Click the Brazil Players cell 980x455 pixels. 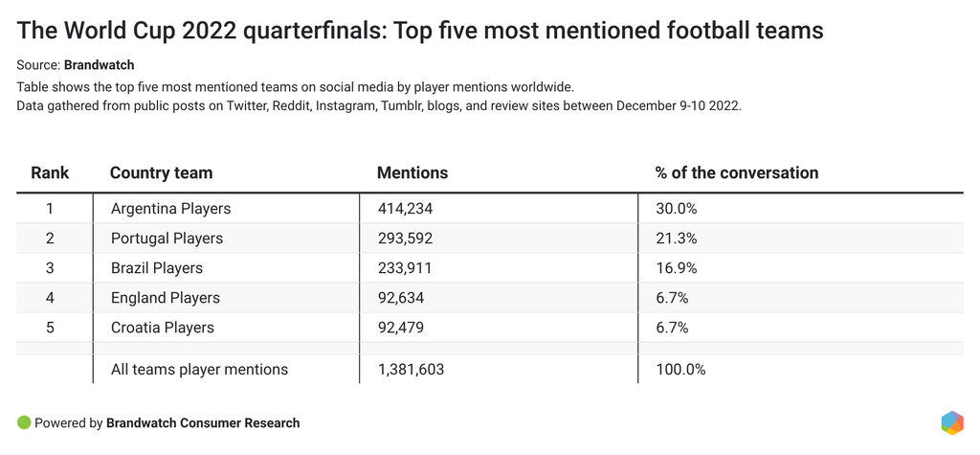[x=157, y=268]
